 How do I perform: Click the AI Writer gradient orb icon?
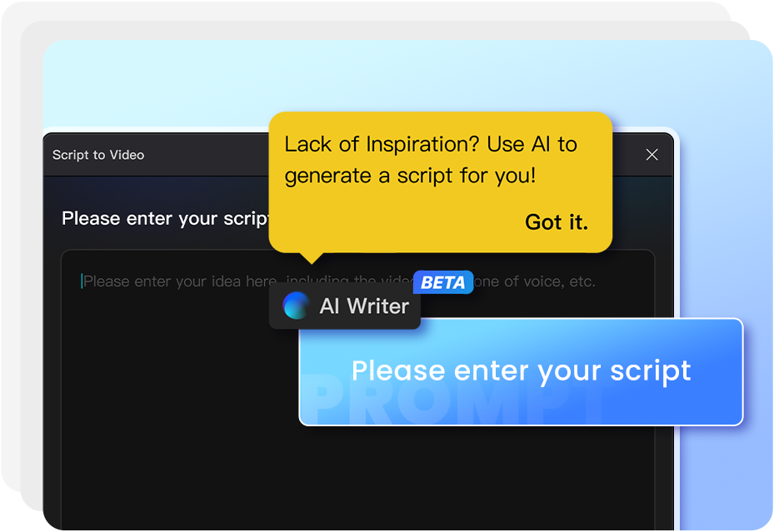pyautogui.click(x=296, y=306)
